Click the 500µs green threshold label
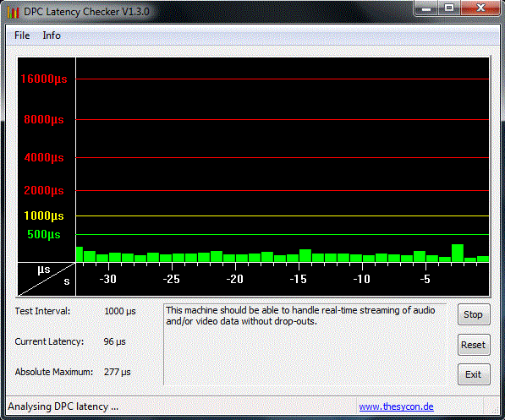505x420 pixels. click(x=44, y=234)
